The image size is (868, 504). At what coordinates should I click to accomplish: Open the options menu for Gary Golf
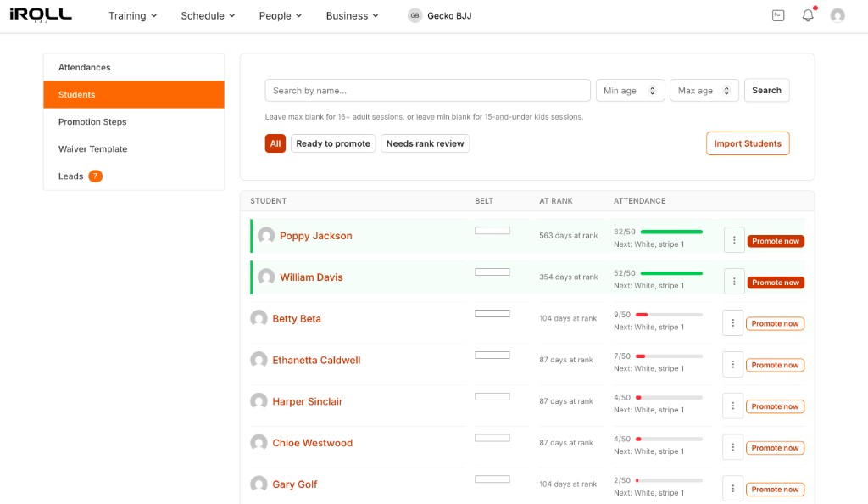(733, 489)
